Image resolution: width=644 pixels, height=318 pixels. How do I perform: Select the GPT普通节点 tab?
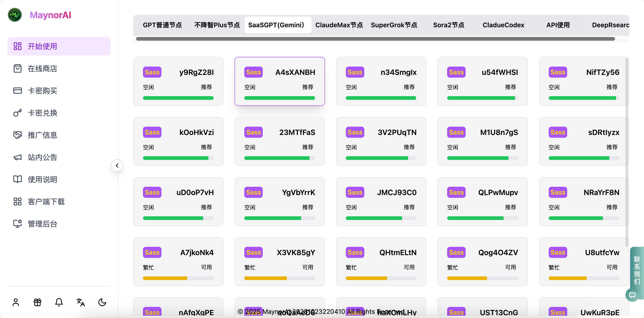pyautogui.click(x=162, y=25)
